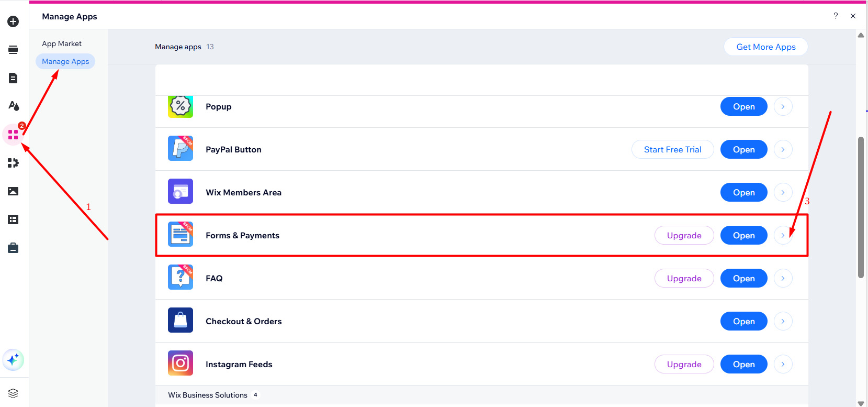Select the Manage Apps tab
The height and width of the screenshot is (407, 868).
pos(65,61)
